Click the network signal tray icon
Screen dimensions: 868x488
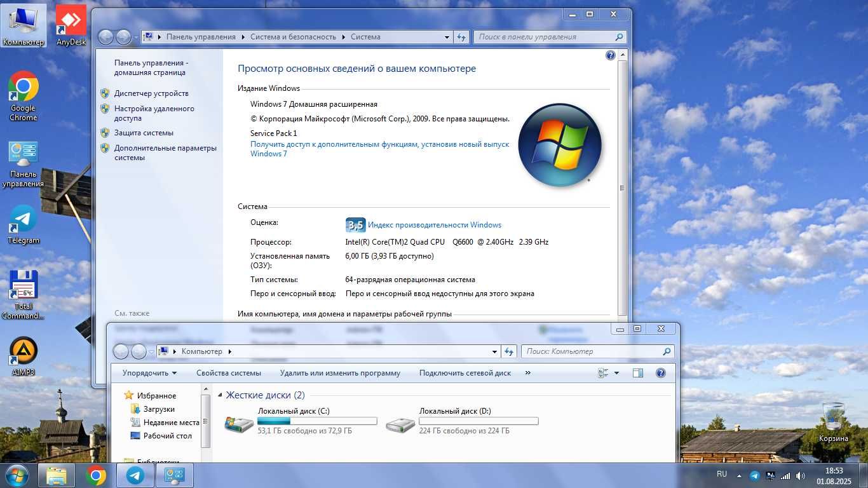[x=785, y=475]
